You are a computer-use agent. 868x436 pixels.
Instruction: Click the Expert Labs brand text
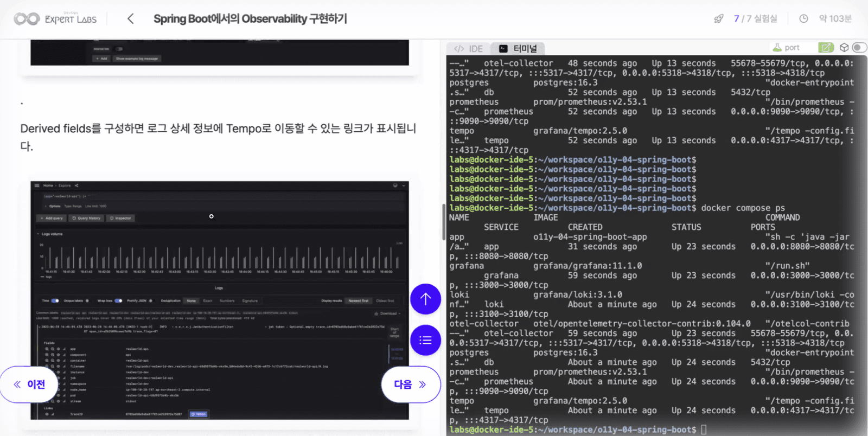(71, 20)
